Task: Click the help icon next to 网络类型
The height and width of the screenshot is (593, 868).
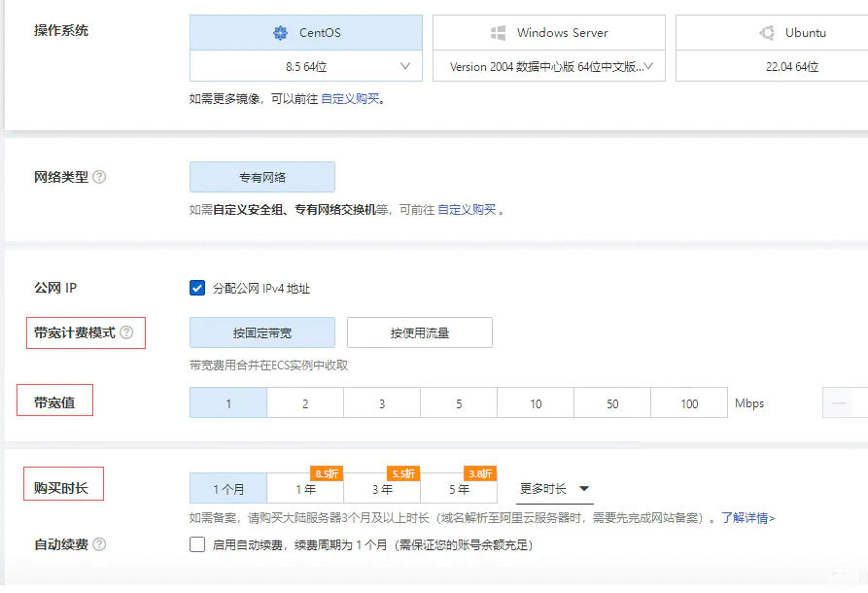Action: point(99,177)
